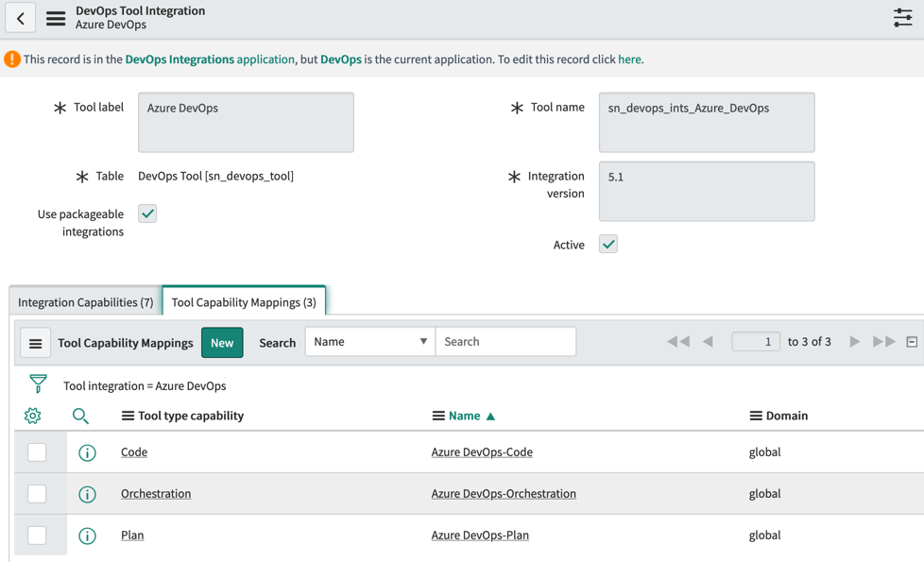The image size is (924, 562).
Task: Collapse the related list with the minus icon
Action: [x=912, y=342]
